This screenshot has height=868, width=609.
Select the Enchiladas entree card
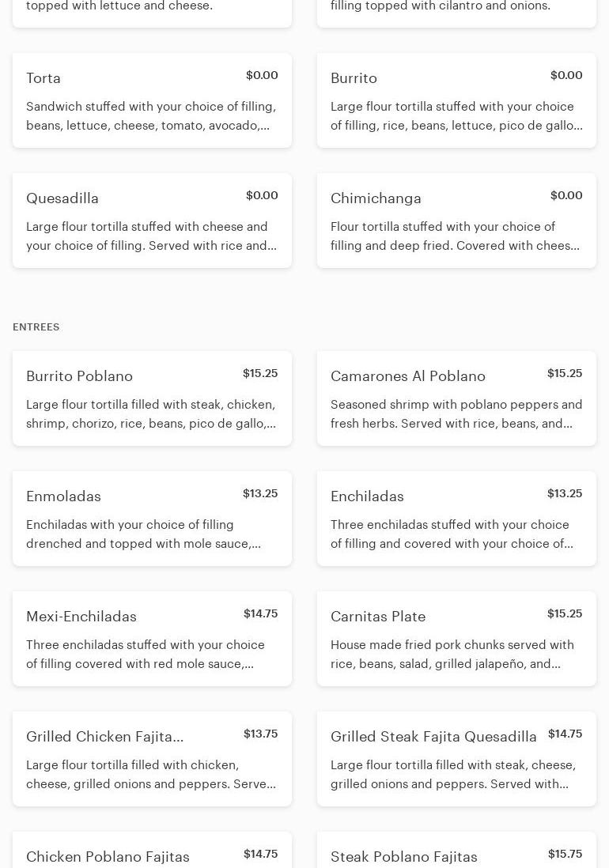(456, 518)
